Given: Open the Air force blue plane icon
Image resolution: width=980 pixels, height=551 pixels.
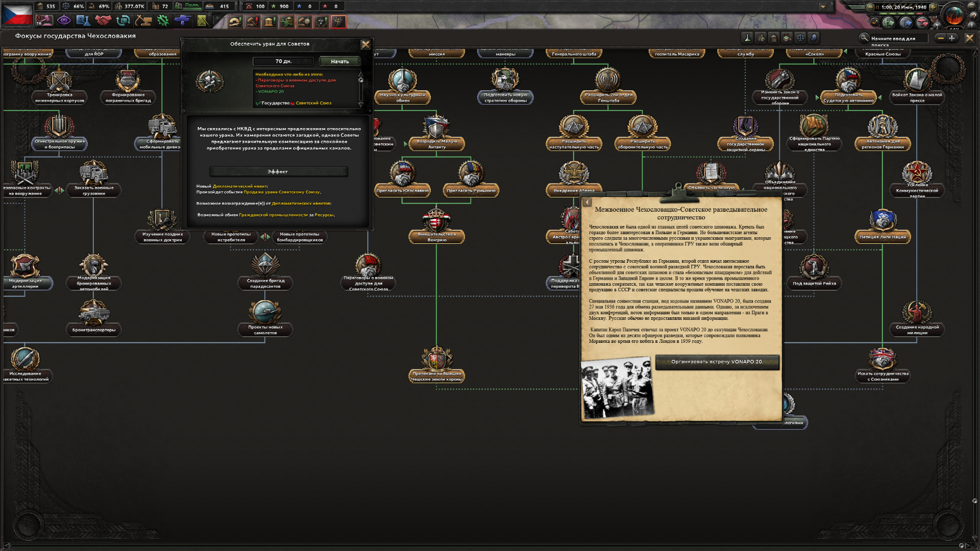Looking at the screenshot, I should 182,21.
